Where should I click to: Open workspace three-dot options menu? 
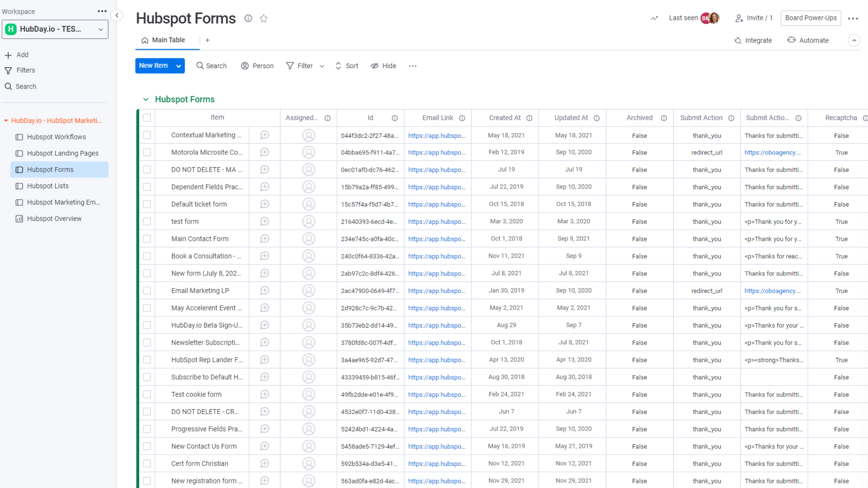tap(102, 11)
